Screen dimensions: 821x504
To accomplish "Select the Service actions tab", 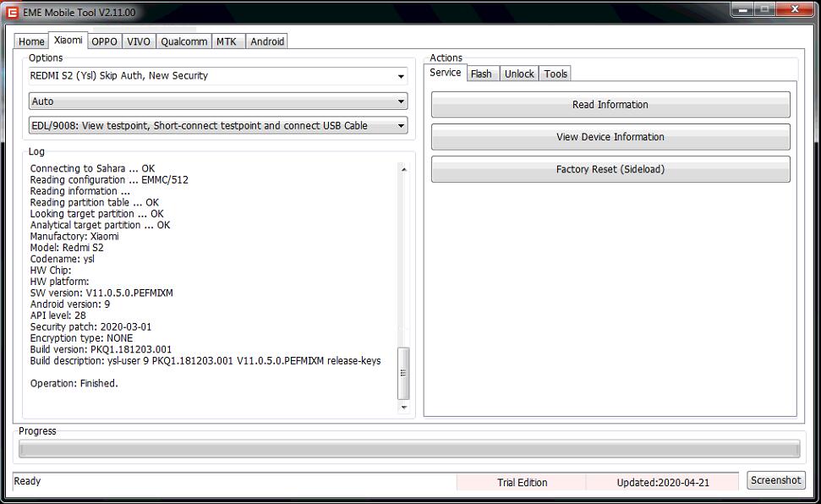I will (445, 72).
